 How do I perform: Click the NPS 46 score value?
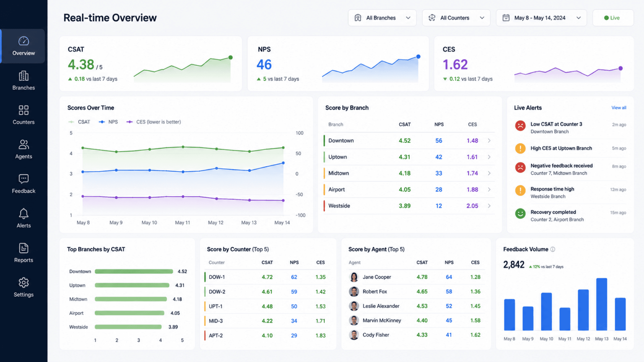[264, 65]
